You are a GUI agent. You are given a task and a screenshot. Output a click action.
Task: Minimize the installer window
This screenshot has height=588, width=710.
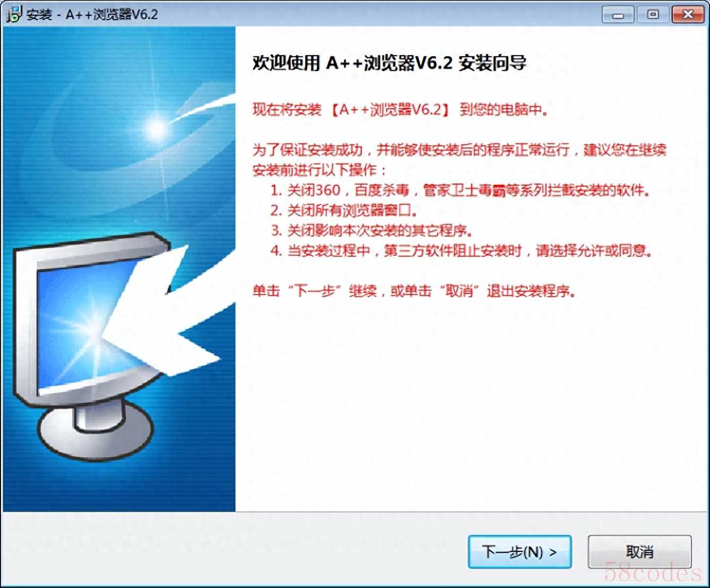tap(618, 14)
